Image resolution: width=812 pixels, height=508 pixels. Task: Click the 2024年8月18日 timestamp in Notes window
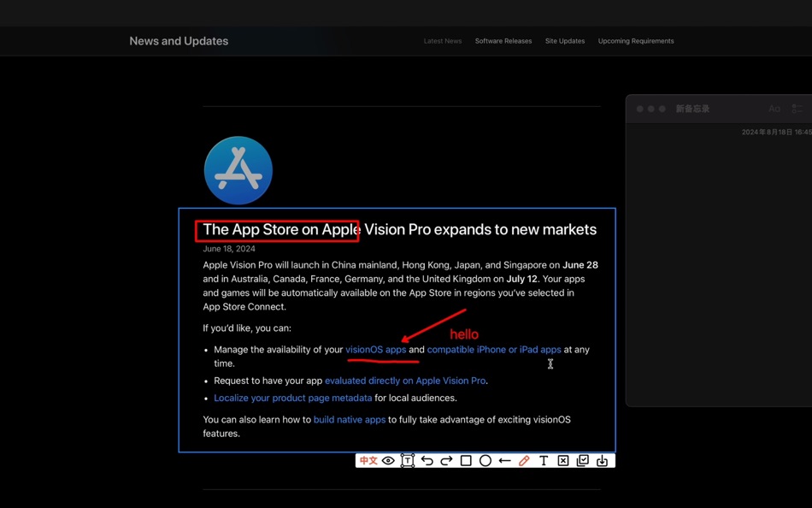(777, 133)
